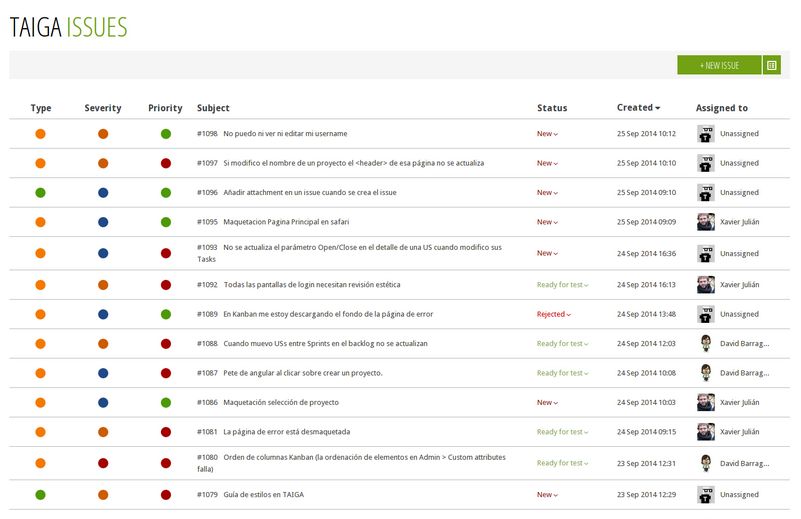Click avatar of issue #1098 assignee
The width and height of the screenshot is (801, 519).
(x=706, y=134)
